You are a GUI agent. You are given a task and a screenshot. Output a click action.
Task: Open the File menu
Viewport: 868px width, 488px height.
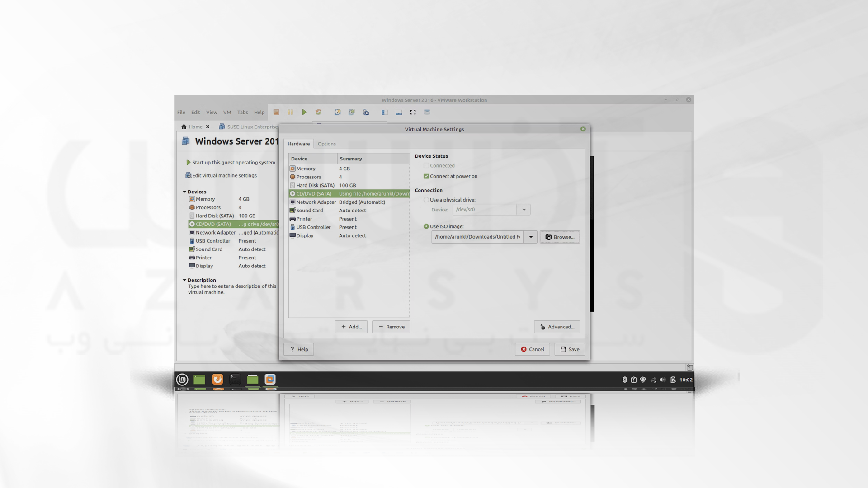[x=181, y=112]
